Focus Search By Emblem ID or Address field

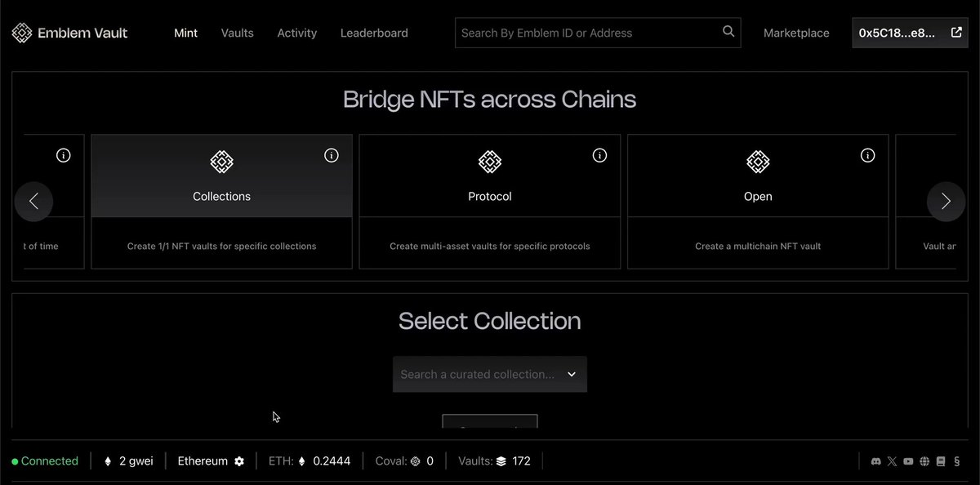[x=598, y=33]
